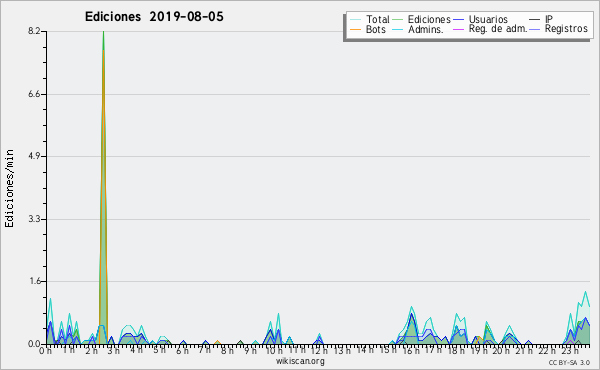The height and width of the screenshot is (370, 600).
Task: Click the '0 h' x-axis label
Action: tap(46, 351)
